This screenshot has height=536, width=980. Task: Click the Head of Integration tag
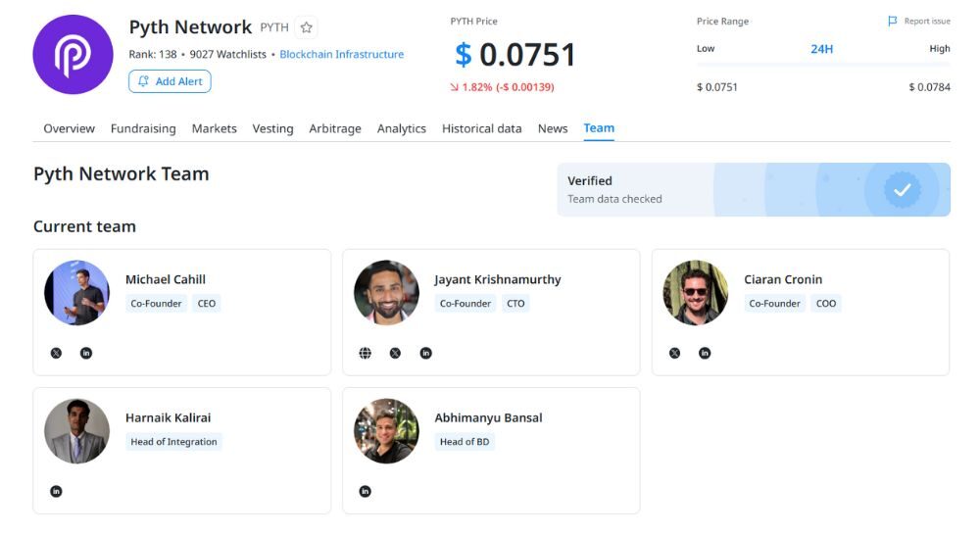[x=173, y=442]
